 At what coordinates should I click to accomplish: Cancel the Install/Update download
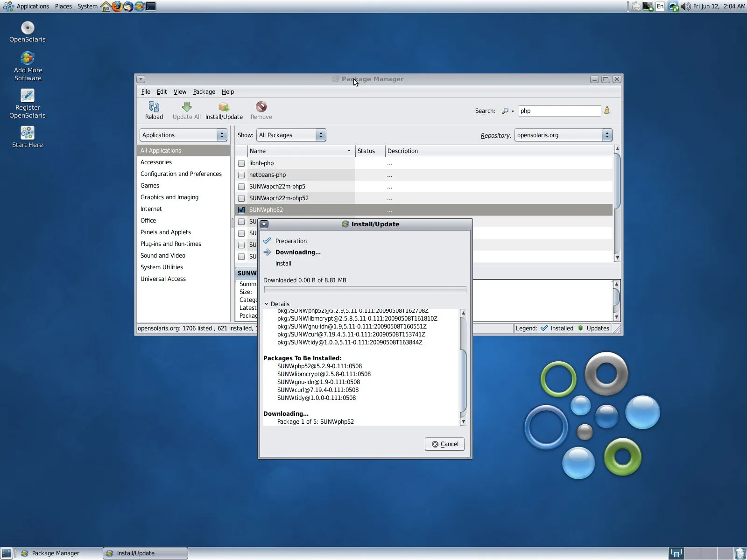click(x=444, y=444)
